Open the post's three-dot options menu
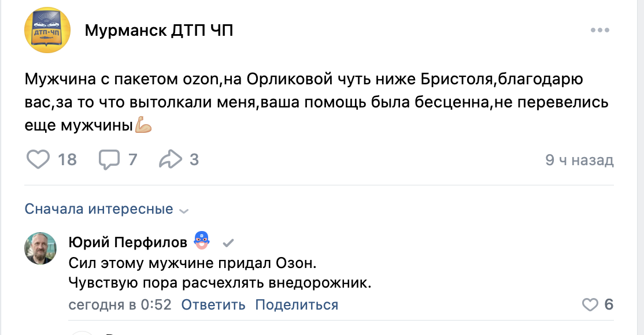Viewport: 644px width, 335px height. tap(601, 30)
